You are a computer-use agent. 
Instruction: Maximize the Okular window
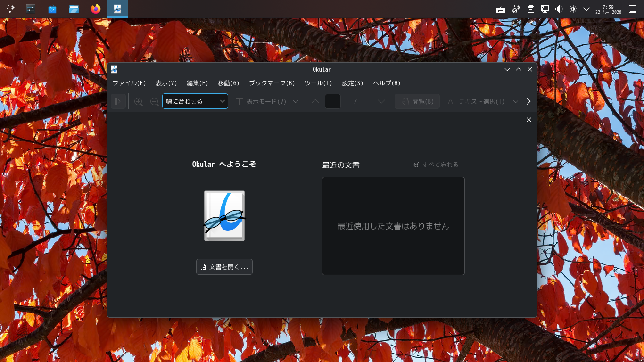point(519,69)
